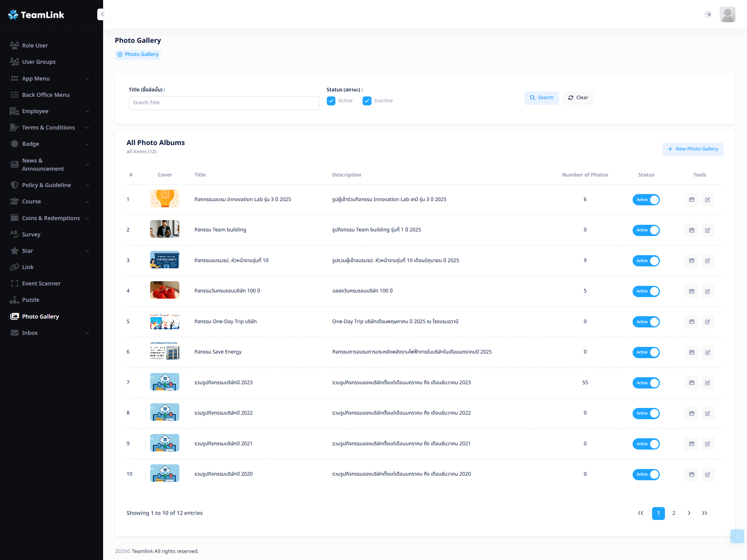Uncheck the Active status checkbox
This screenshot has height=560, width=747.
(x=331, y=101)
